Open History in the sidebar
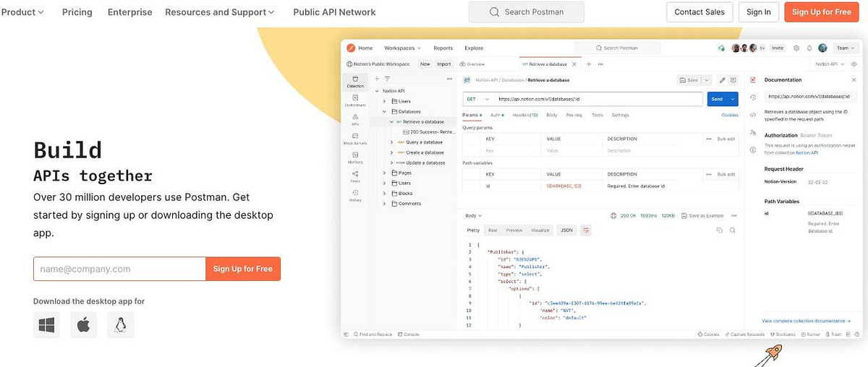 pos(355,195)
